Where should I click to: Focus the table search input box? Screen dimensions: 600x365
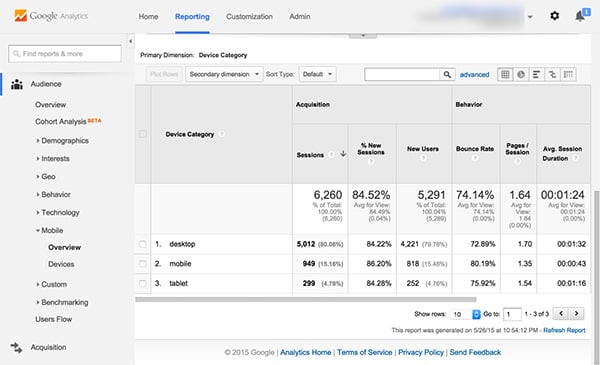[402, 74]
